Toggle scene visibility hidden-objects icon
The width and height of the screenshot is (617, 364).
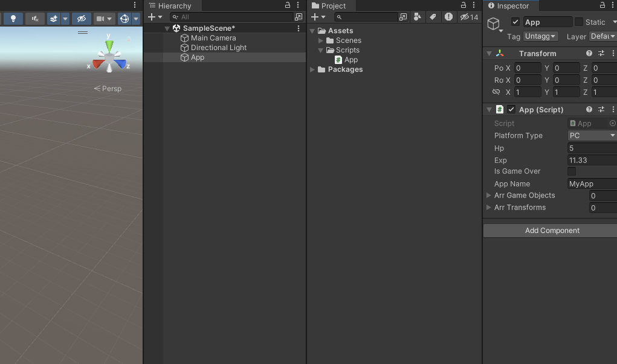(x=82, y=19)
